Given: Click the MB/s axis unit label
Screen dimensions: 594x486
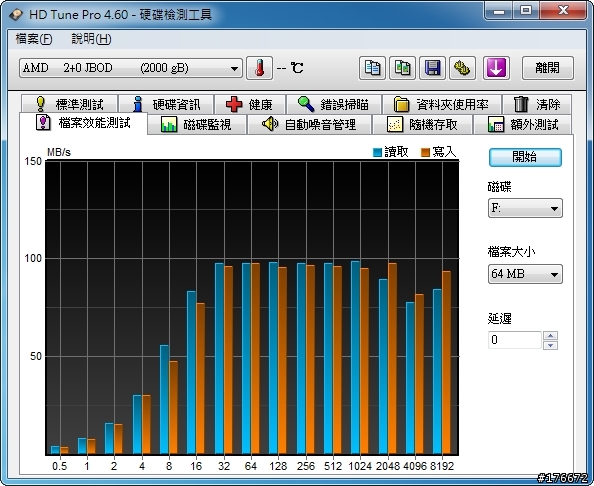Looking at the screenshot, I should tap(59, 152).
